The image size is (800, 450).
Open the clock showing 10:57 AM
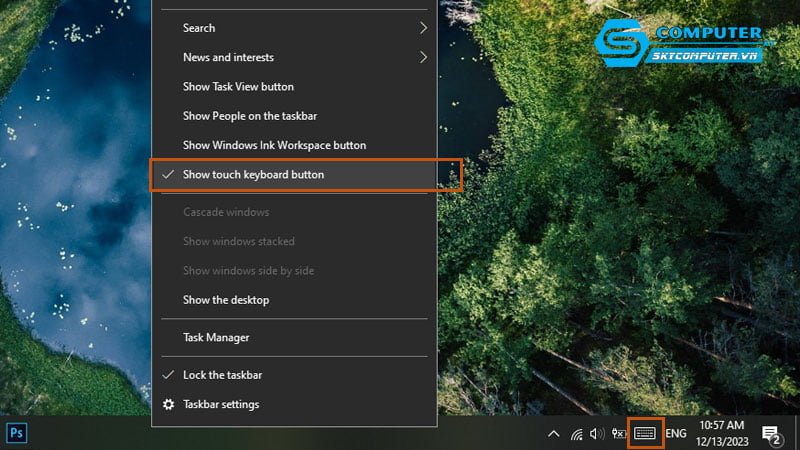click(x=722, y=433)
